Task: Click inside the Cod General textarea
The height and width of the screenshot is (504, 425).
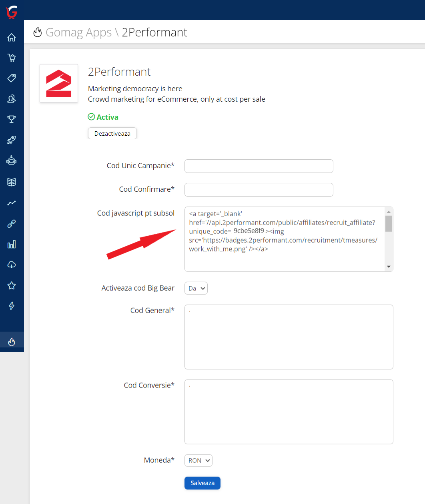Action: [x=289, y=337]
